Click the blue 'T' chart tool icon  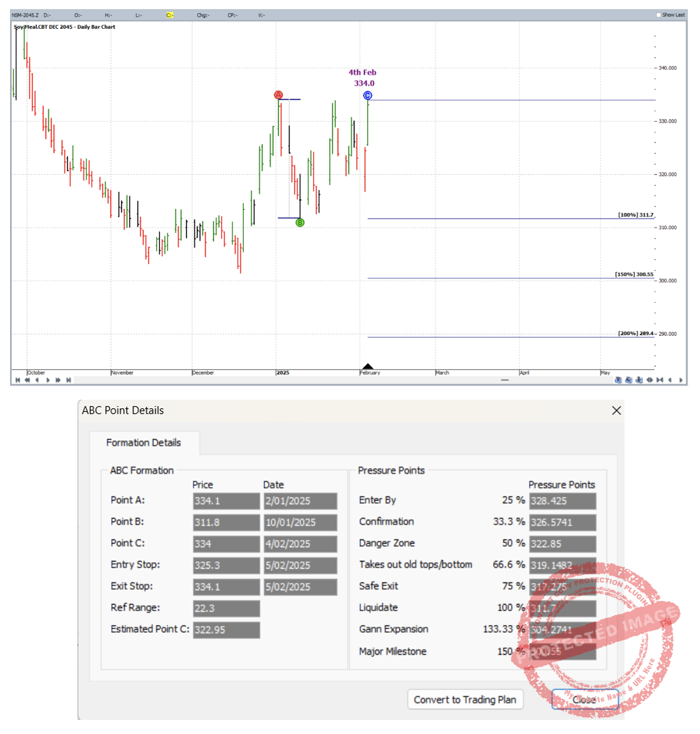pos(618,380)
